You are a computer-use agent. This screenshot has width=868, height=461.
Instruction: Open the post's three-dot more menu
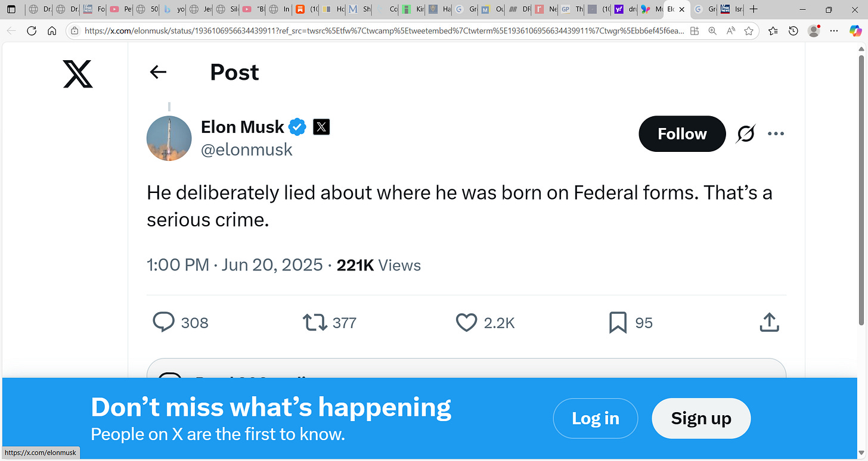click(776, 134)
